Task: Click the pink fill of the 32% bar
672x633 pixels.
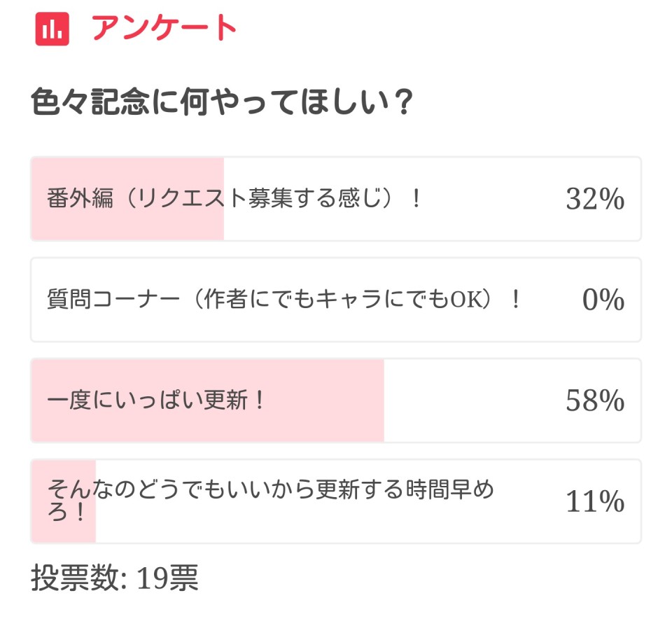Action: coord(126,224)
